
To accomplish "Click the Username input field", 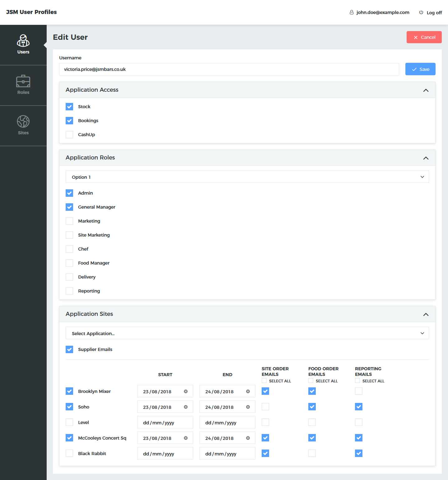I will [229, 69].
